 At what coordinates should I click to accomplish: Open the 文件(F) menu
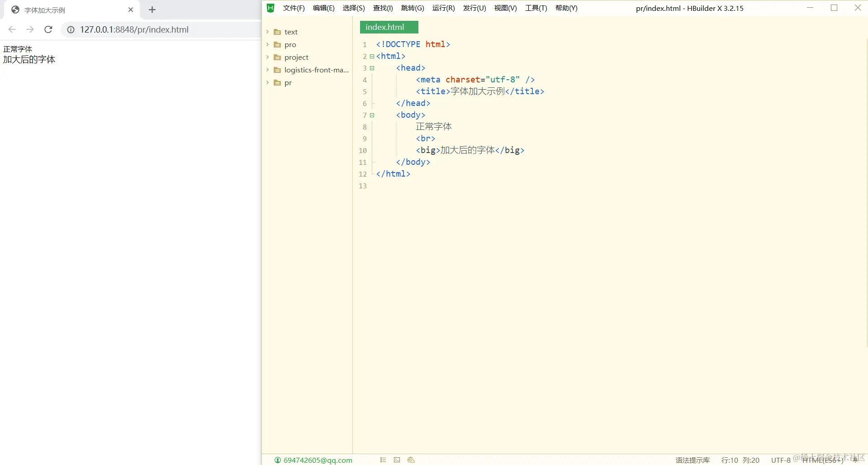point(294,8)
